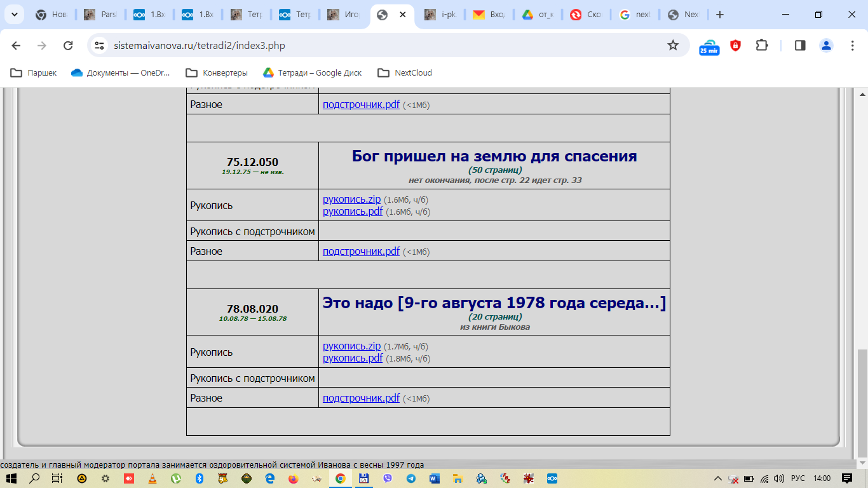
Task: Open the Extensions puzzle-piece icon
Action: click(761, 45)
